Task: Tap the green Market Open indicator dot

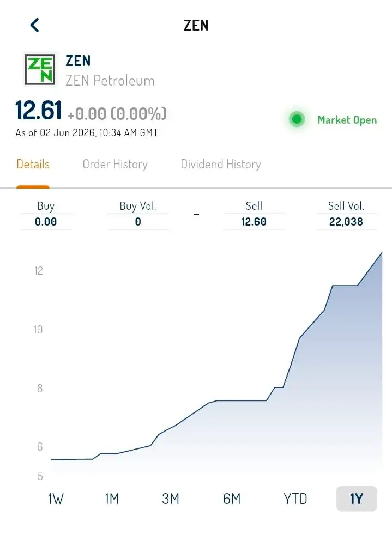Action: point(297,119)
